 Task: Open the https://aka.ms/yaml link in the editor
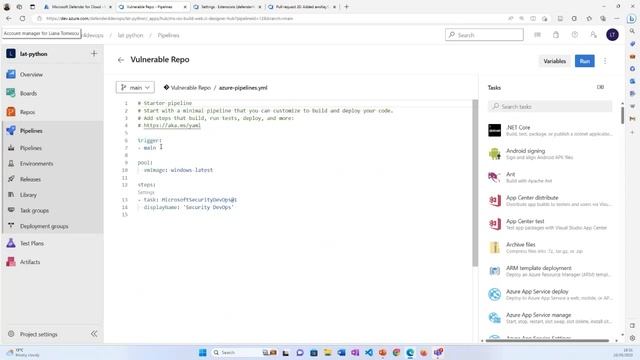coord(172,126)
